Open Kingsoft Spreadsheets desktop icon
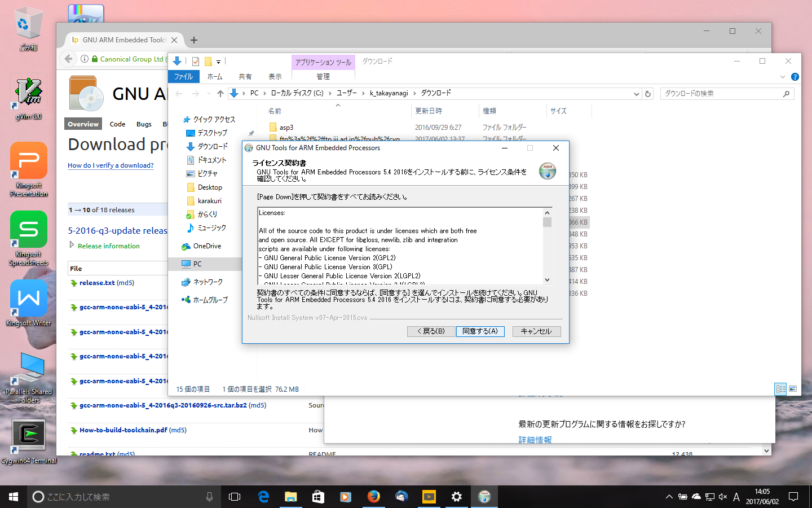 click(x=29, y=238)
